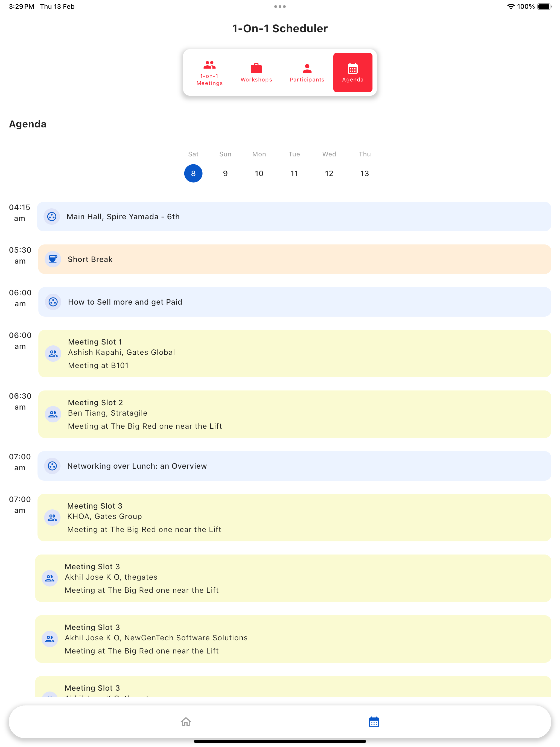
Task: Open Networking over Lunch: an Overview
Action: (x=294, y=466)
